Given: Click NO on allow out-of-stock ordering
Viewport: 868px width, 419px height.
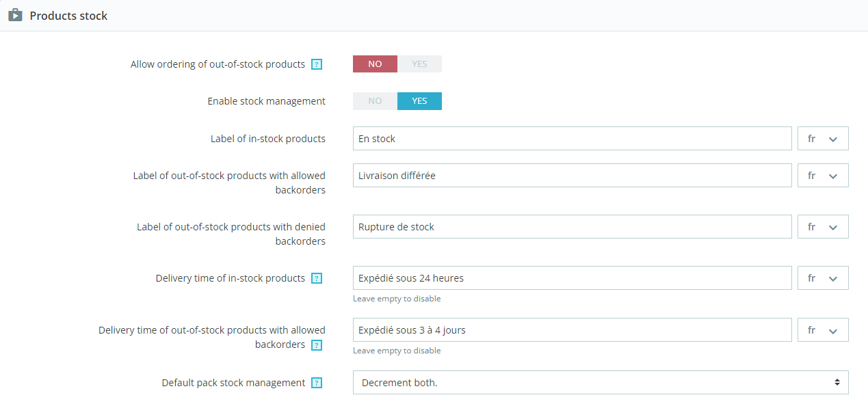Looking at the screenshot, I should coord(375,64).
